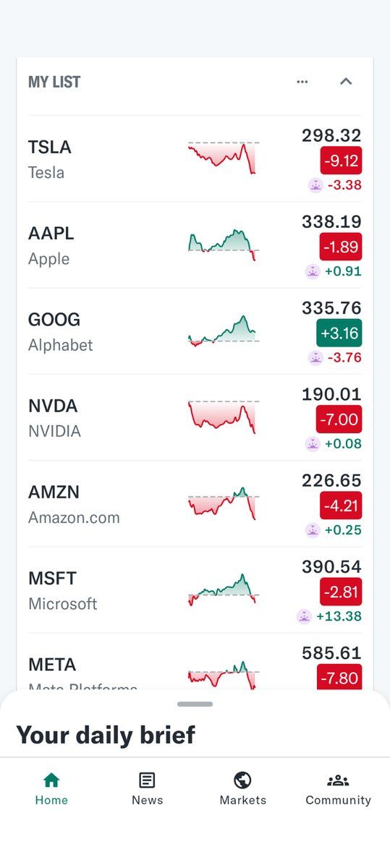View the AMZN intraday sparkline chart
The width and height of the screenshot is (390, 868).
(x=222, y=503)
